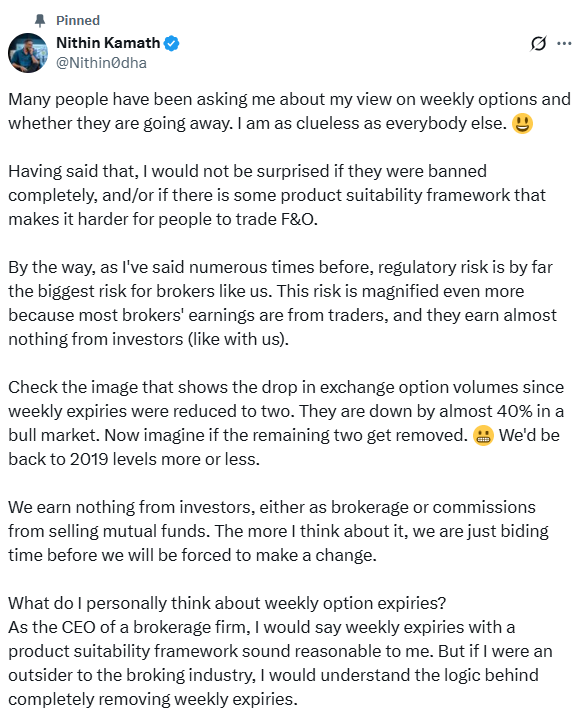Click the blue verified checkmark badge
Image resolution: width=573 pixels, height=709 pixels.
click(172, 43)
